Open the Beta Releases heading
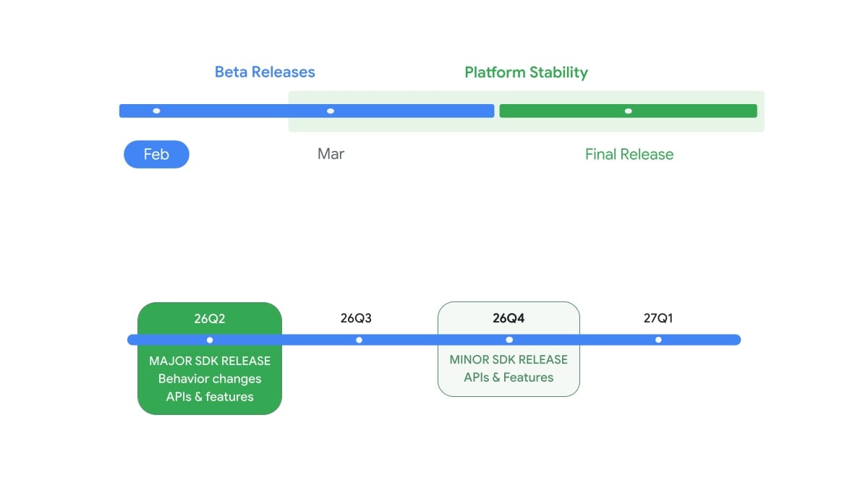 265,72
